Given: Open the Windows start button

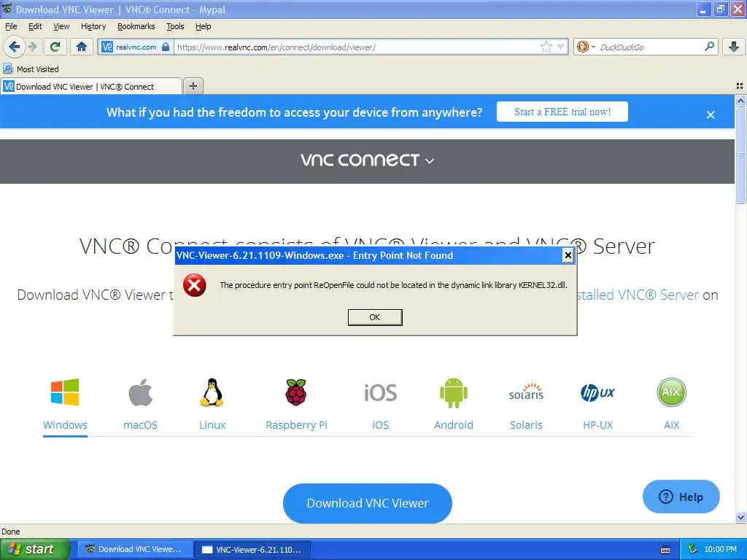Looking at the screenshot, I should tap(34, 549).
